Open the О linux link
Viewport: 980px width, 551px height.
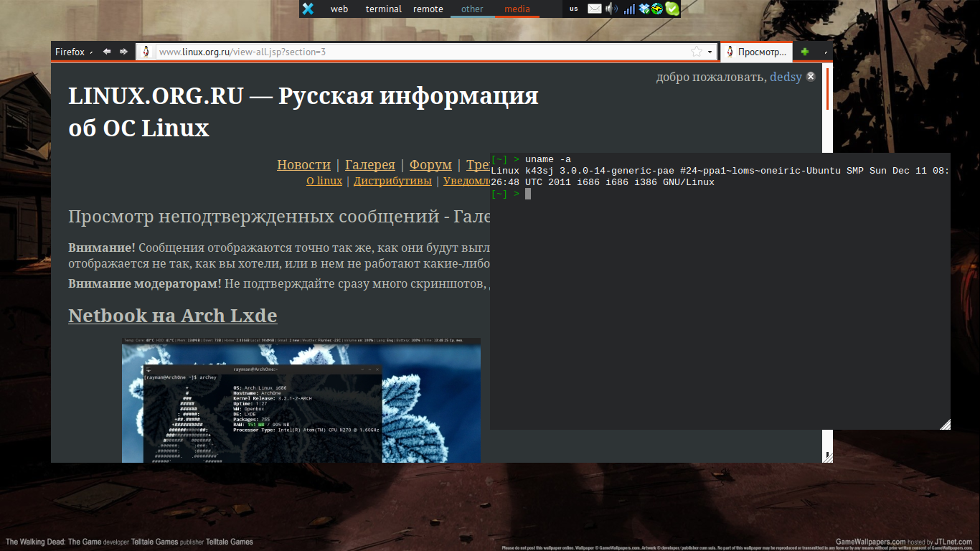324,181
